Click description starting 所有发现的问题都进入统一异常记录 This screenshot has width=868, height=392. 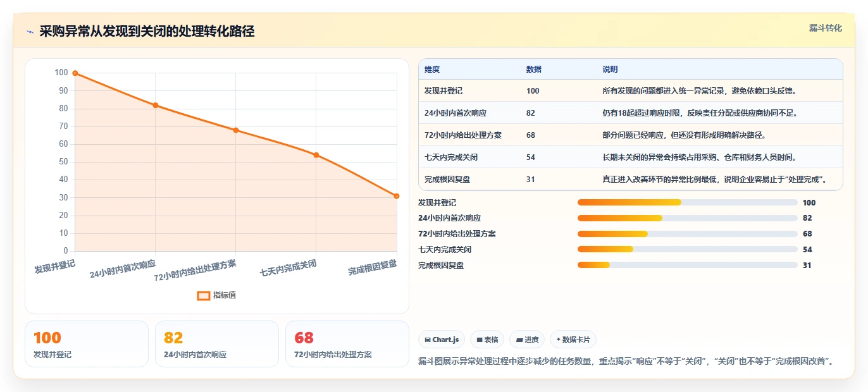699,91
